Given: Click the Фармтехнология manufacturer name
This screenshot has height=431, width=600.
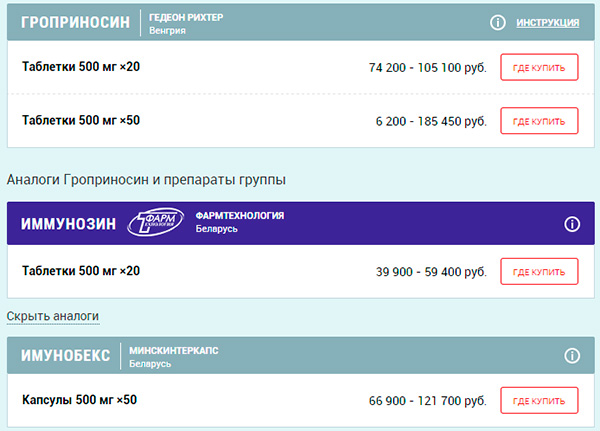Looking at the screenshot, I should 240,216.
